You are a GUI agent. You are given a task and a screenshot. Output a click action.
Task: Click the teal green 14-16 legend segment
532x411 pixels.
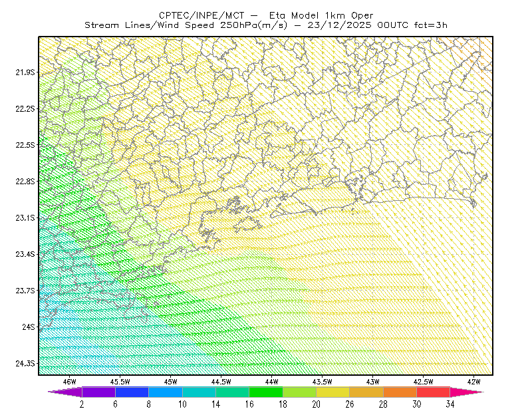pos(232,392)
